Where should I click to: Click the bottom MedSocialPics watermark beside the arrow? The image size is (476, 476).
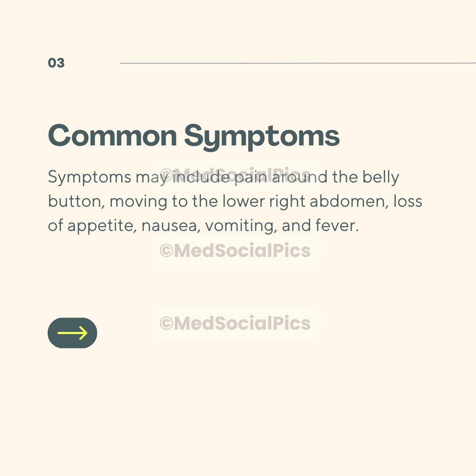[235, 323]
